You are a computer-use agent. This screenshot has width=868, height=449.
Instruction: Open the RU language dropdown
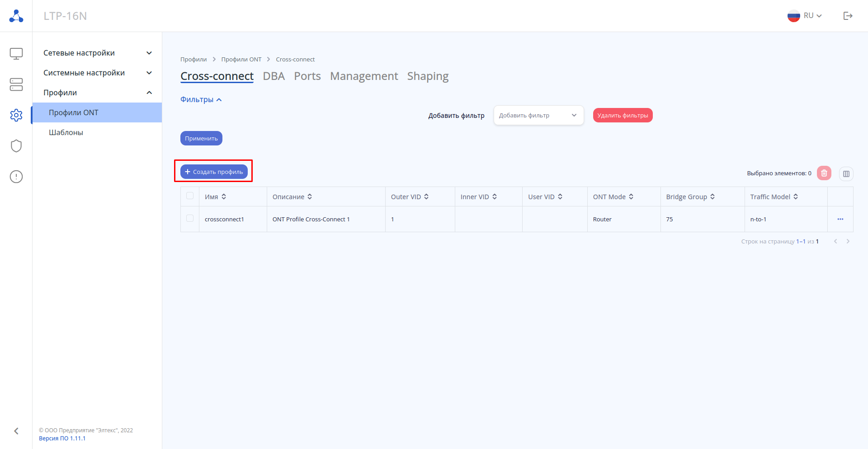[x=813, y=16]
